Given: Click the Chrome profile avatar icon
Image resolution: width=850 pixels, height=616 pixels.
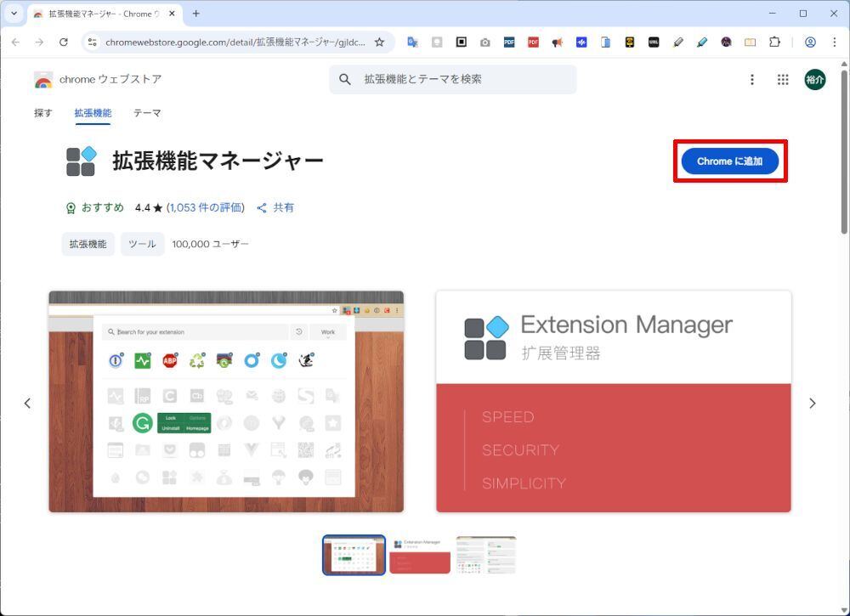Looking at the screenshot, I should (810, 42).
